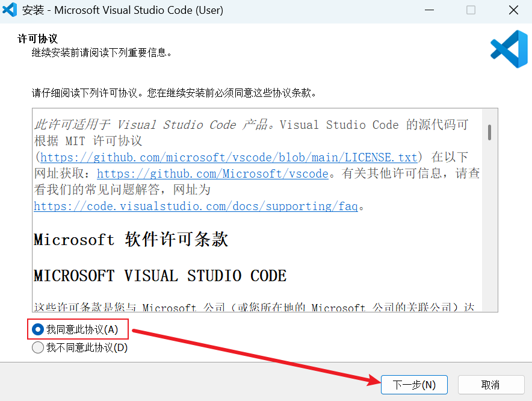Viewport: 532px width, 401px height.
Task: Click the 下一步(N) button
Action: [x=414, y=385]
